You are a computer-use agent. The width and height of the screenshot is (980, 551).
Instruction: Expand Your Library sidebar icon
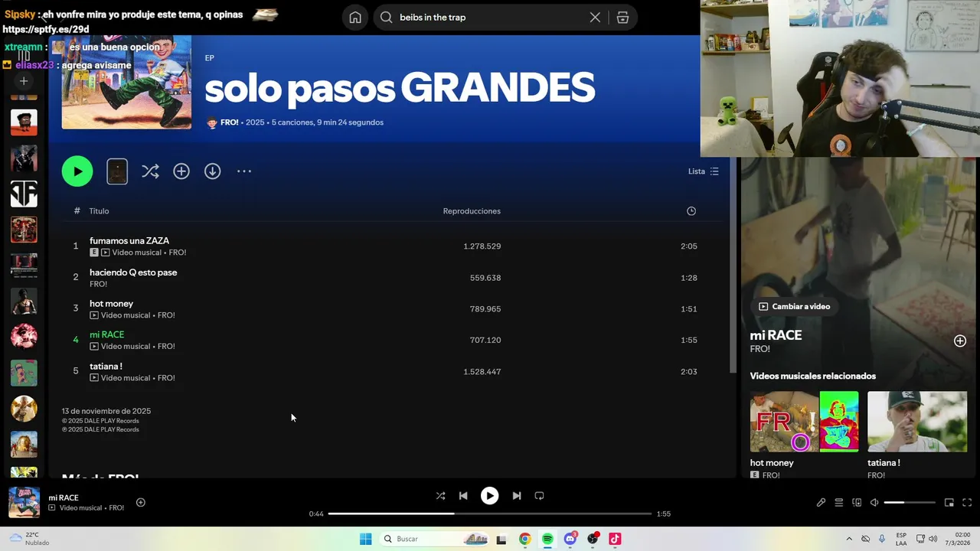pyautogui.click(x=24, y=56)
